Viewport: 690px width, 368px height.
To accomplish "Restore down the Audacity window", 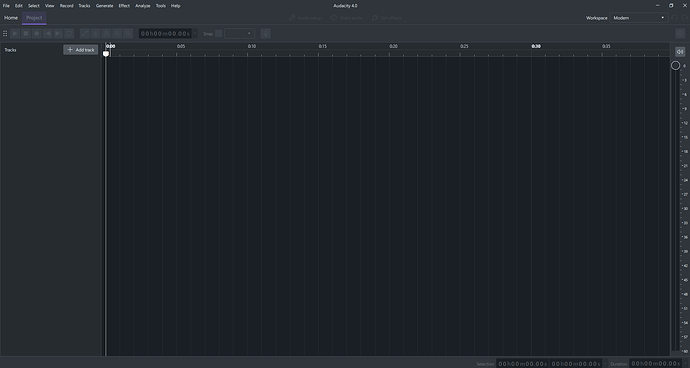I will (671, 6).
